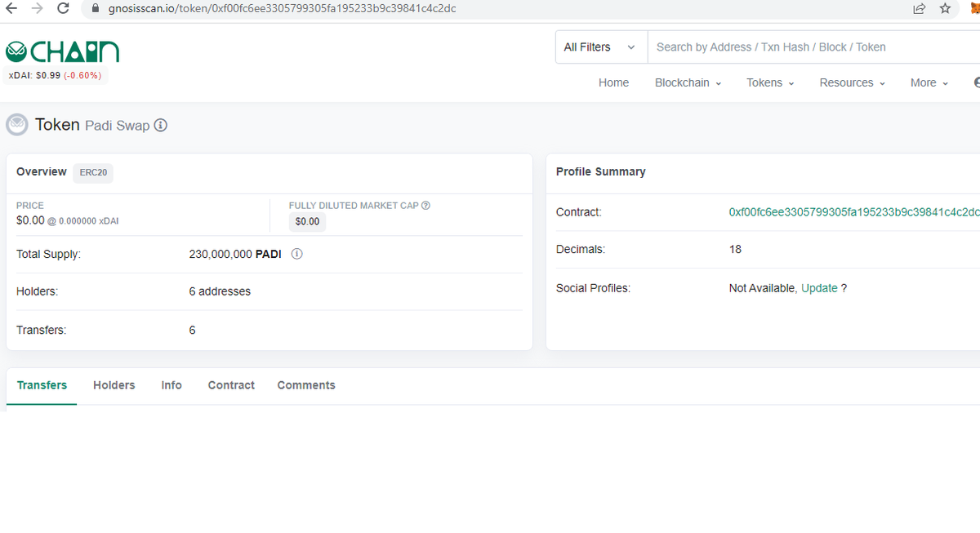Click the 230,000,000 PADI total supply value
This screenshot has height=533, width=980.
(235, 254)
